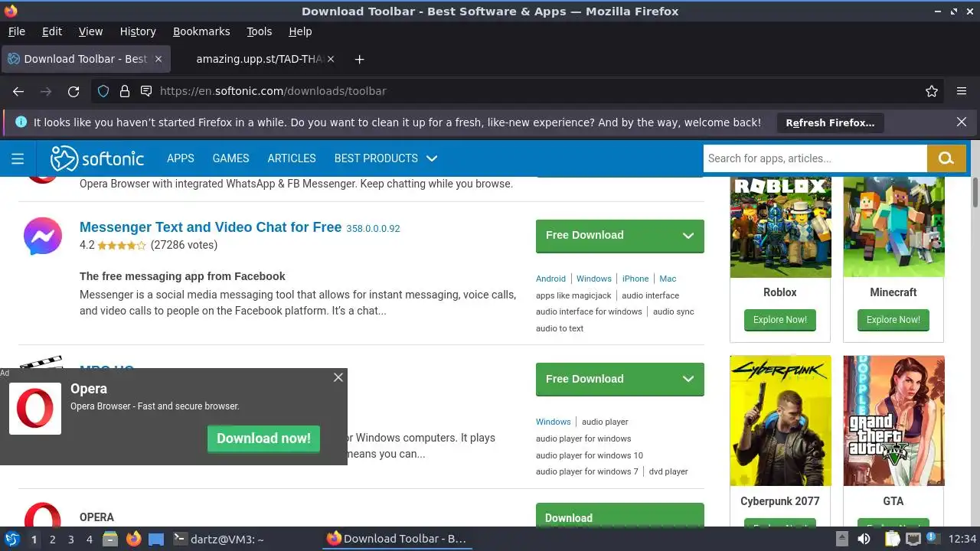Launch Firefox from the taskbar launcher
The height and width of the screenshot is (551, 980).
[x=133, y=539]
